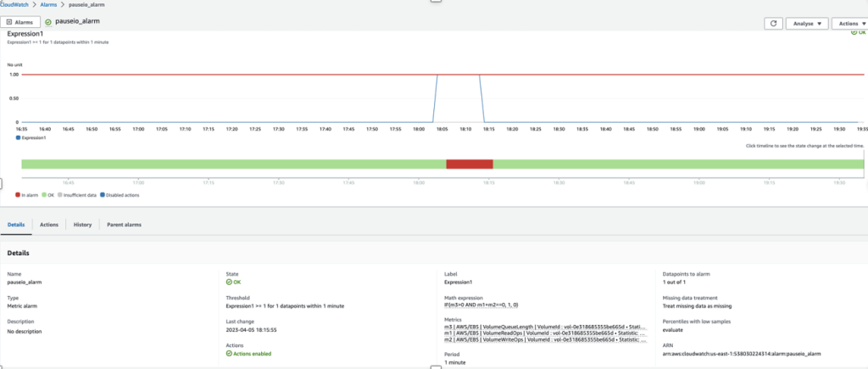Click the State OK check icon

click(x=229, y=282)
